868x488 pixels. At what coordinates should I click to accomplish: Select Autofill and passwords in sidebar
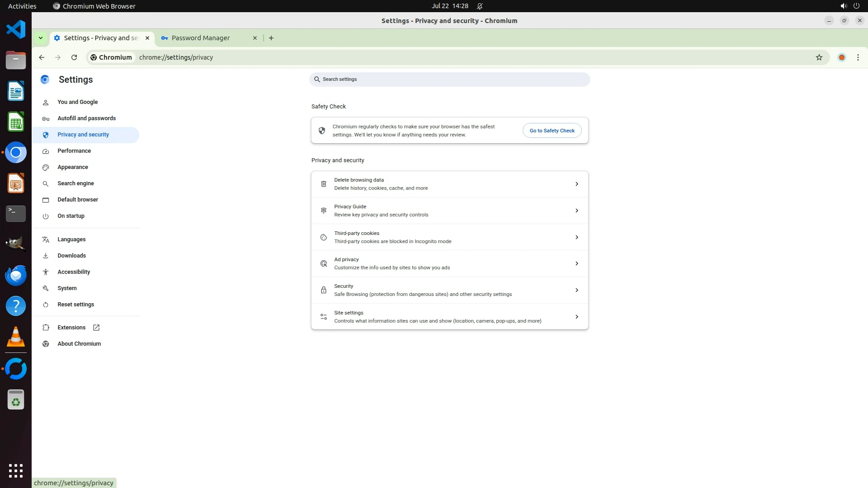point(86,118)
